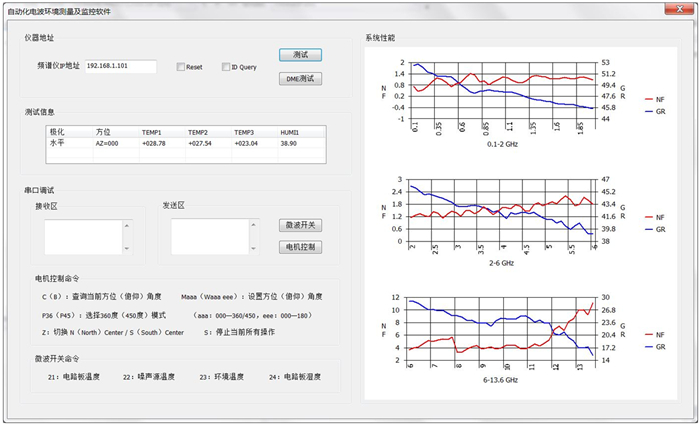Click the DME测试 button
Image resolution: width=700 pixels, height=425 pixels.
[x=300, y=77]
